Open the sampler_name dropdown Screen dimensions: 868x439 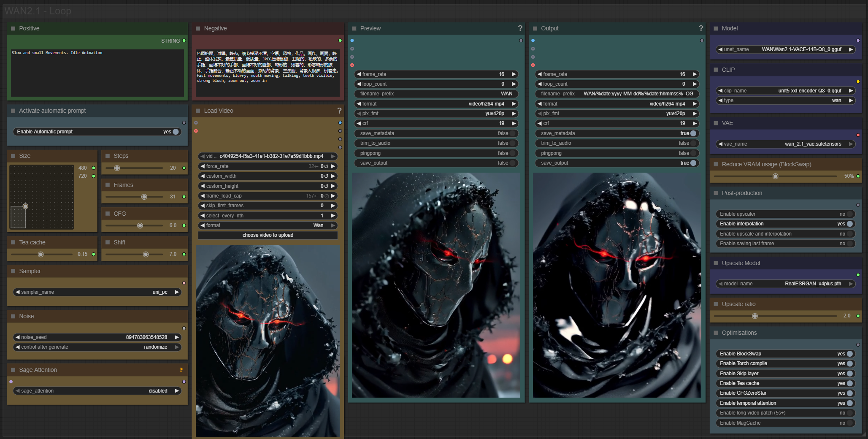(x=97, y=292)
